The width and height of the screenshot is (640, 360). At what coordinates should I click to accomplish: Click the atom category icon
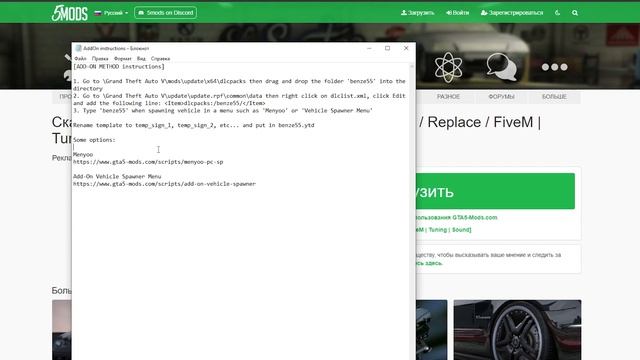pyautogui.click(x=448, y=67)
